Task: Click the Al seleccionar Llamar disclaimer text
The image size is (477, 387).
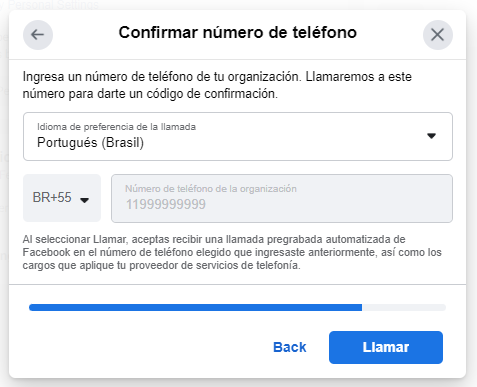Action: [232, 252]
